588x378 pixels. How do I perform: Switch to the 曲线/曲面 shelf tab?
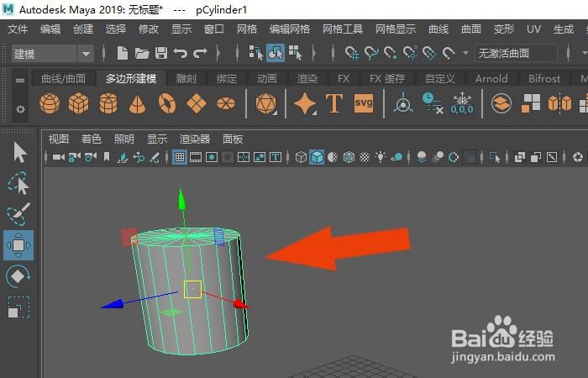coord(63,79)
